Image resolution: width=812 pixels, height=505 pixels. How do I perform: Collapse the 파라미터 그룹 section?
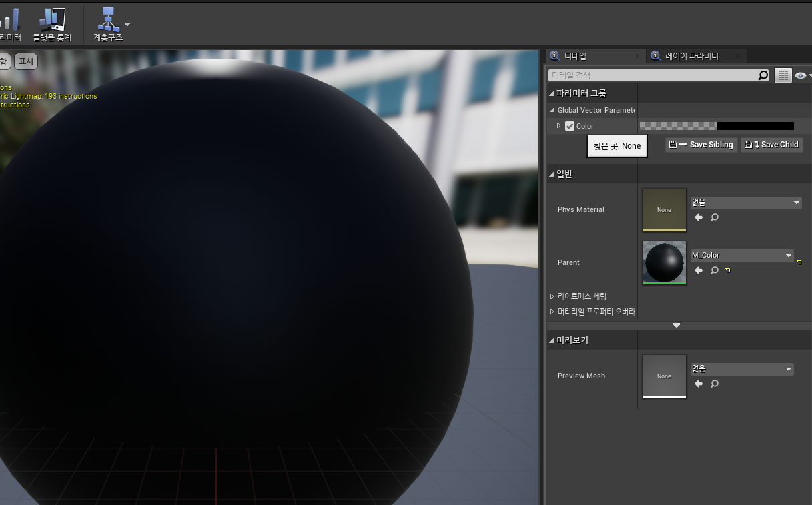click(552, 93)
